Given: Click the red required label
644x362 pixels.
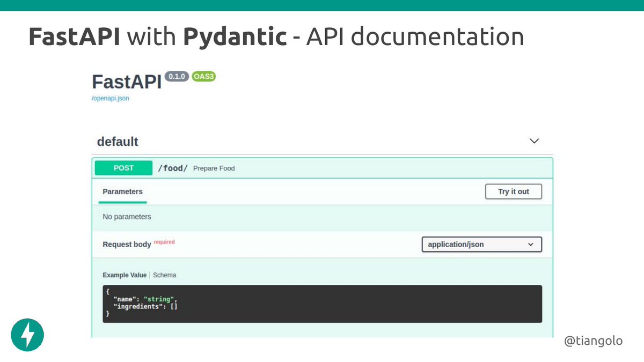Looking at the screenshot, I should [x=164, y=242].
